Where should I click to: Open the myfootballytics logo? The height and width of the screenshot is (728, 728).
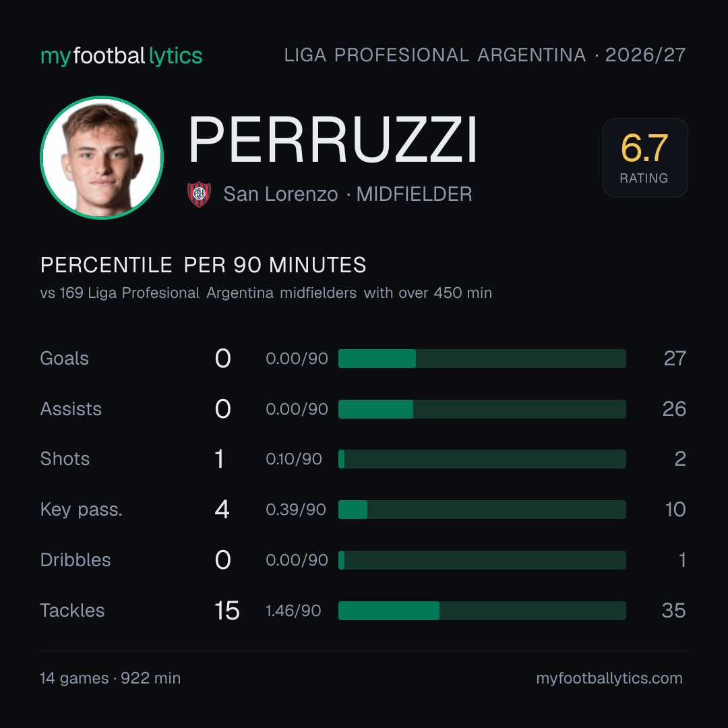121,56
